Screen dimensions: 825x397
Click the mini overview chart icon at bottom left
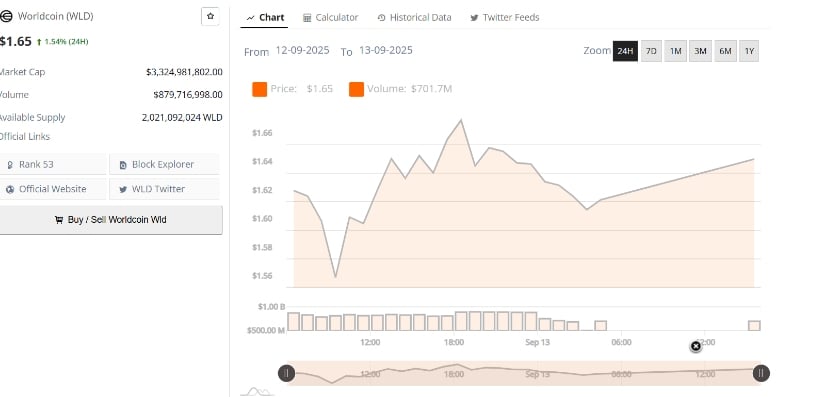257,391
